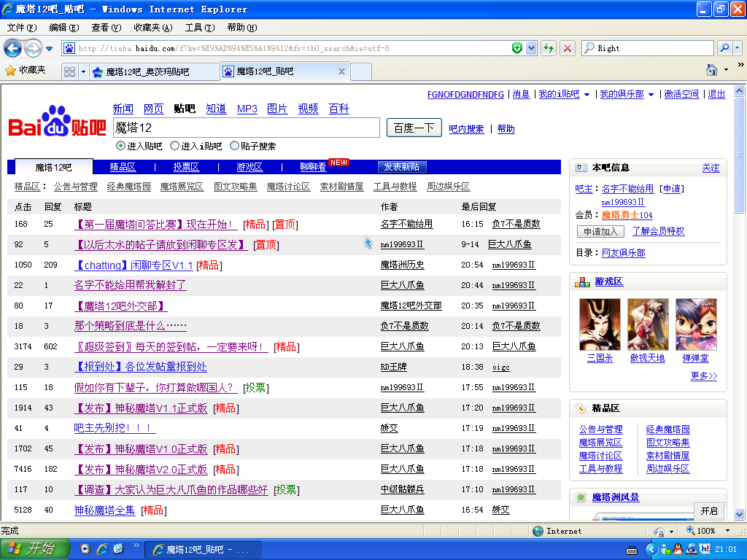Click the red X stop loading icon
This screenshot has height=560, width=747.
point(568,48)
